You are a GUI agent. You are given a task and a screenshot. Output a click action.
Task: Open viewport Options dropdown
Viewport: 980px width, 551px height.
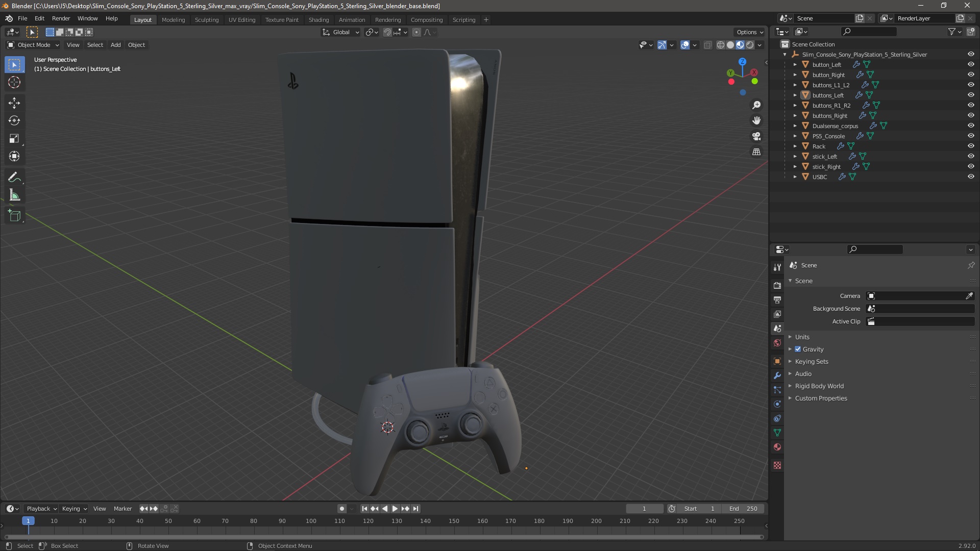[x=750, y=32]
